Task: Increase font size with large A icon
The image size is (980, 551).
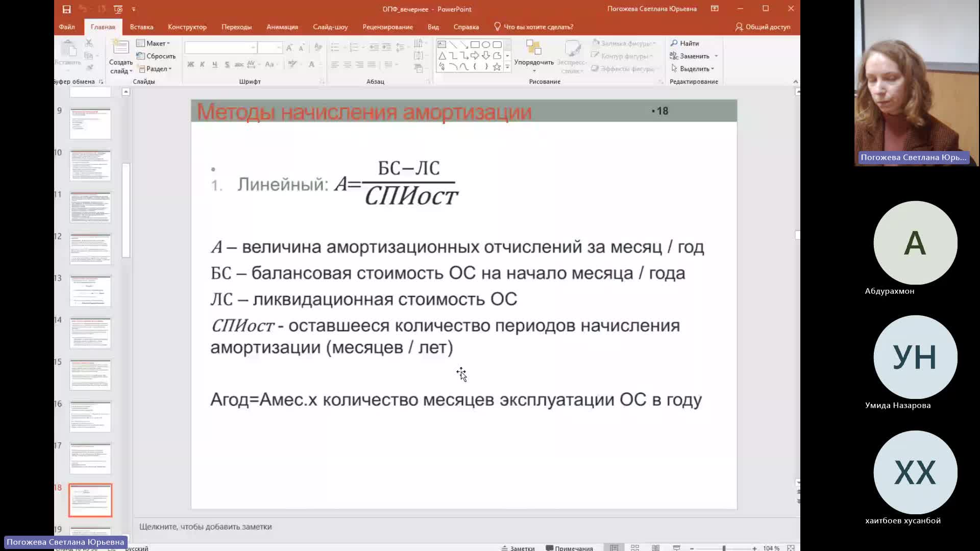Action: point(289,47)
